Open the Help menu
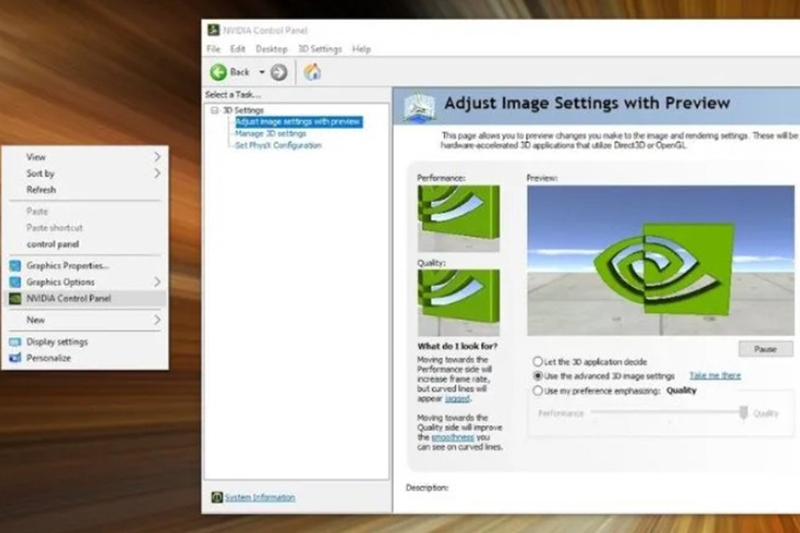The height and width of the screenshot is (533, 800). 361,49
